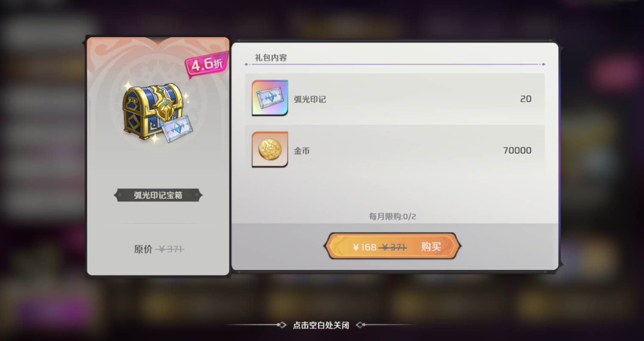The height and width of the screenshot is (341, 644).
Task: Click the ¥168 price on buy button
Action: point(365,247)
